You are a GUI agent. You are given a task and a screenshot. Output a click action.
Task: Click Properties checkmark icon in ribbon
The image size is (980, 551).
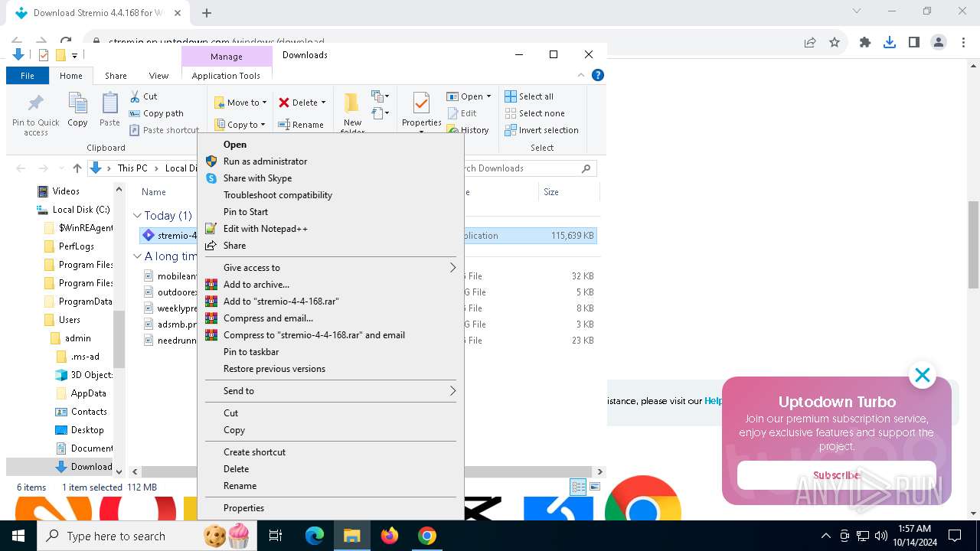(421, 111)
